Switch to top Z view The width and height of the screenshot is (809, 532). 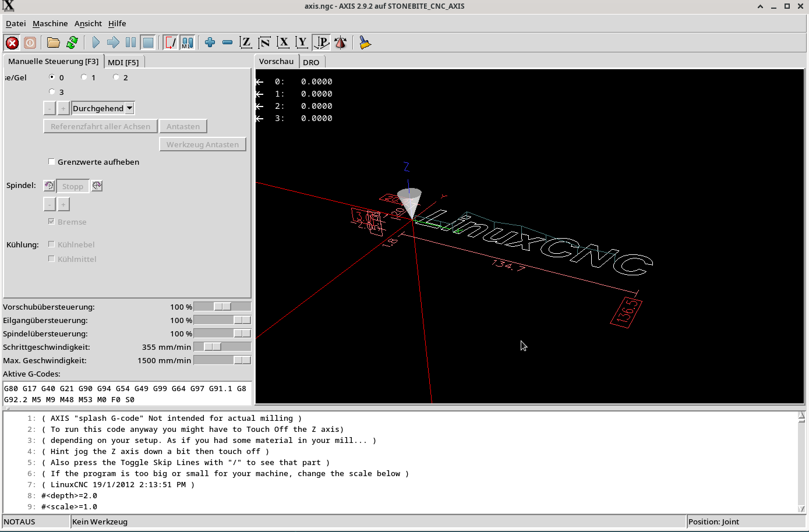click(246, 42)
